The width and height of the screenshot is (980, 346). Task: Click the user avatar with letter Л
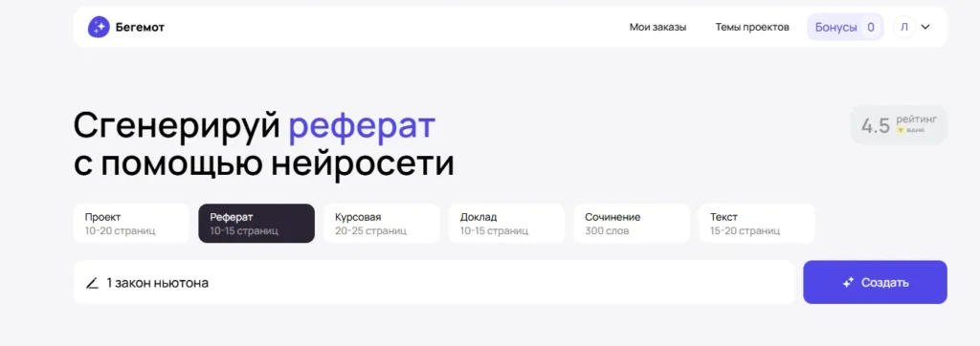(x=904, y=27)
